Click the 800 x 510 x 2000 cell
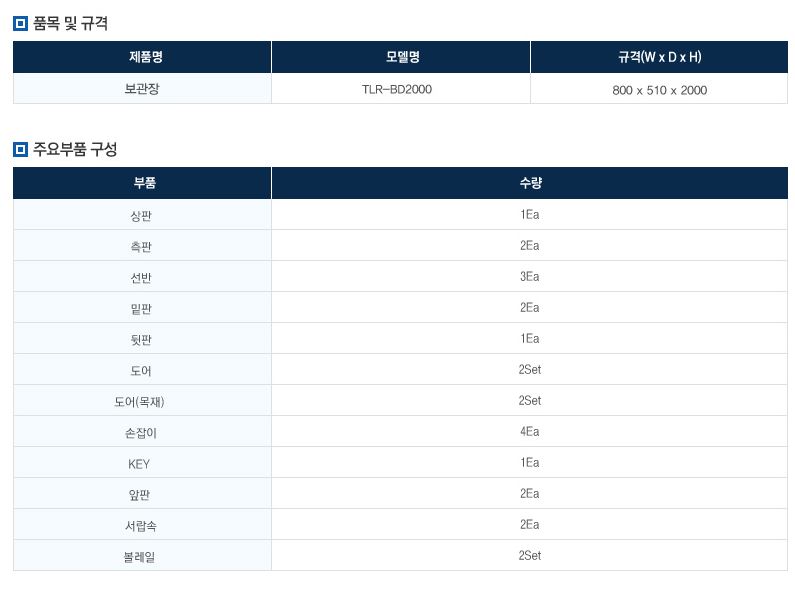Image resolution: width=795 pixels, height=593 pixels. (659, 90)
